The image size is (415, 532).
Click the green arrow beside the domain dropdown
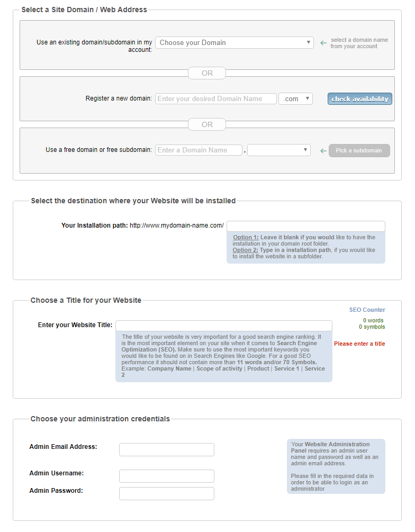tap(323, 43)
